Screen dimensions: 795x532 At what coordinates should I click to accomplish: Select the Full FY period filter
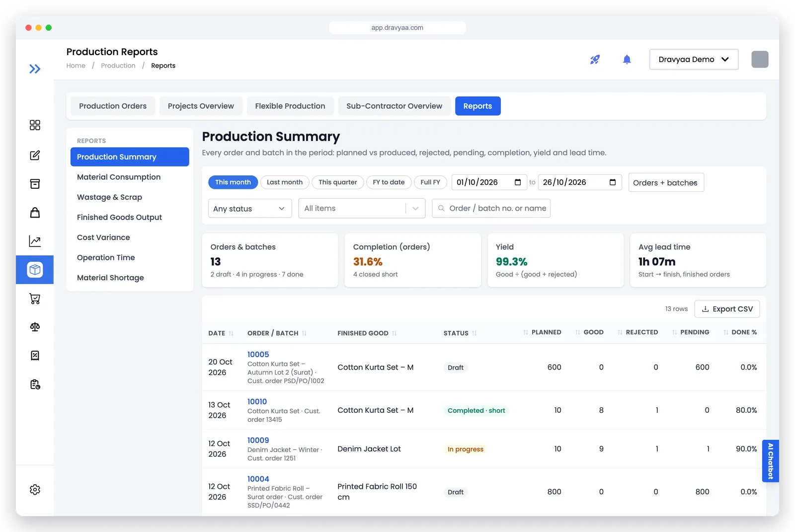(x=430, y=182)
